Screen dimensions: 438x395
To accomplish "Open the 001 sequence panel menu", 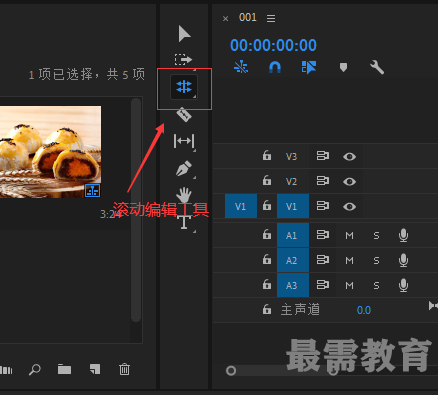I will click(x=271, y=18).
